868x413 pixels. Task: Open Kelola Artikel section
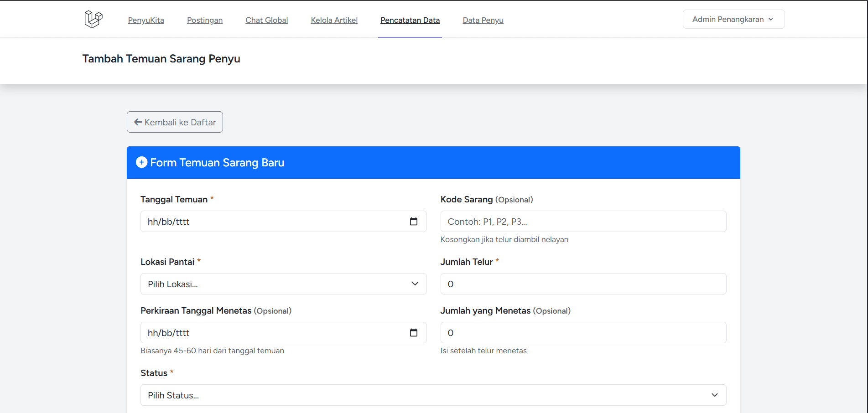pyautogui.click(x=334, y=20)
